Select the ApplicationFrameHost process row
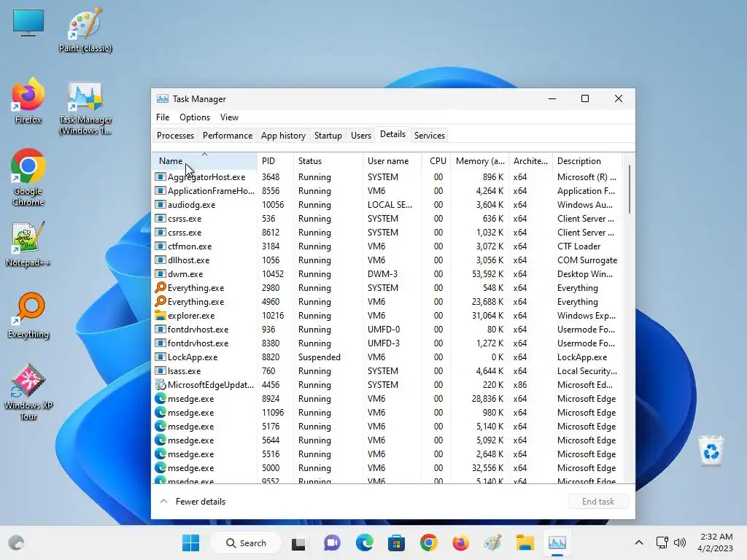The image size is (747, 560). click(x=387, y=191)
